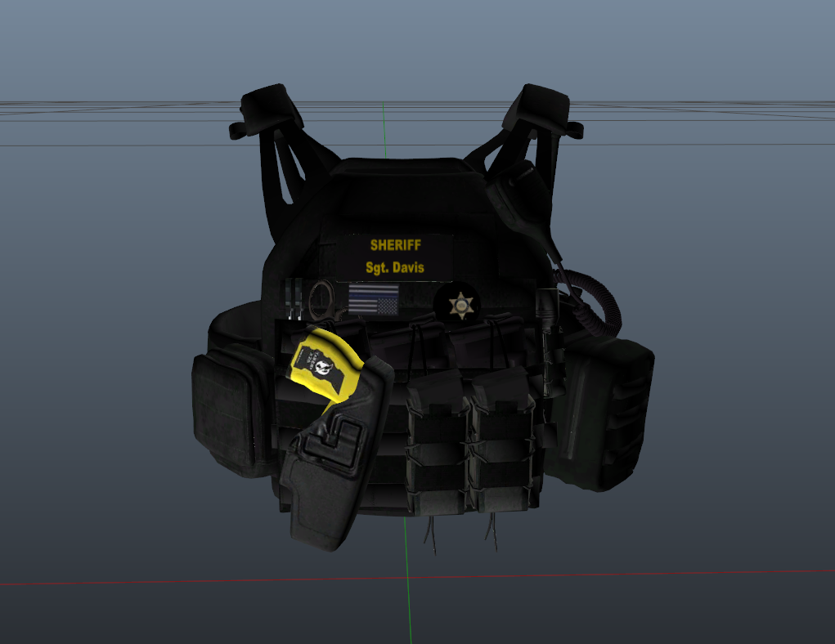Select the right magazine pouch
The height and width of the screenshot is (644, 835).
point(500,437)
